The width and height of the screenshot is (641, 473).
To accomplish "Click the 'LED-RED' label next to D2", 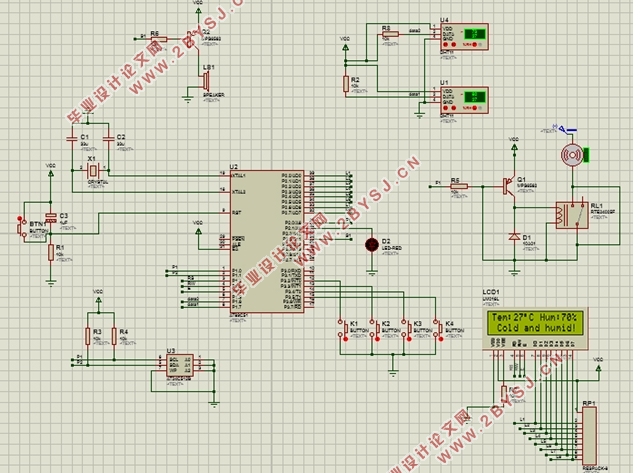I will pyautogui.click(x=392, y=248).
